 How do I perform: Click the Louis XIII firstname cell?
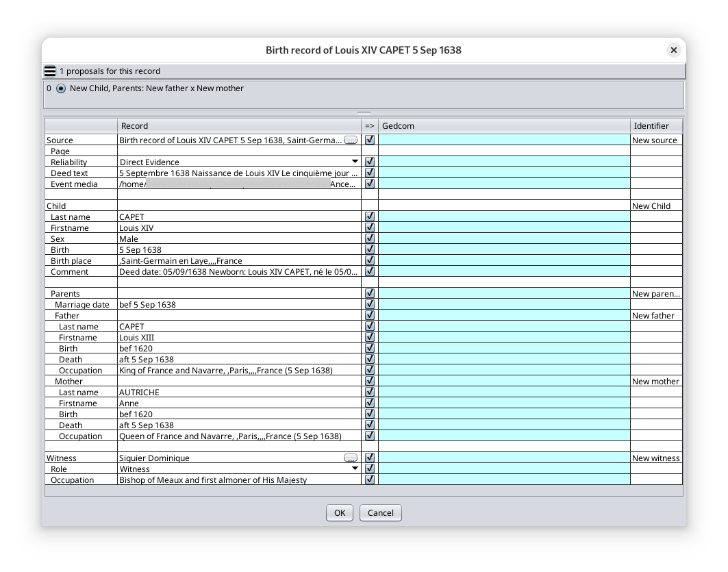pos(239,338)
